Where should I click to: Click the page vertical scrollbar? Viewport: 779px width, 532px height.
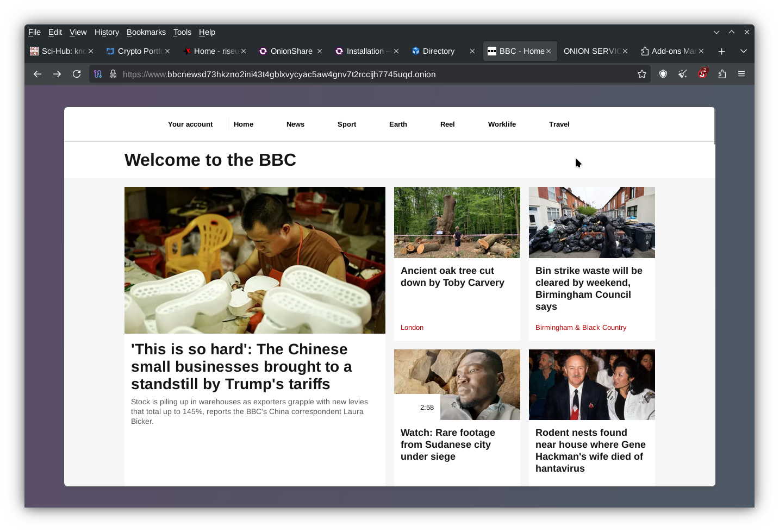(714, 126)
